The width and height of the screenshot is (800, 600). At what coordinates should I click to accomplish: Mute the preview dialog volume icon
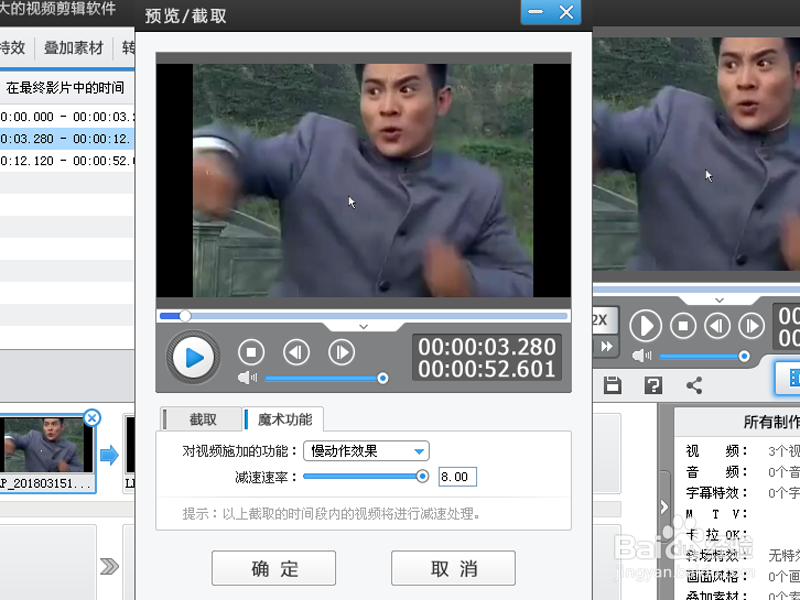coord(247,378)
